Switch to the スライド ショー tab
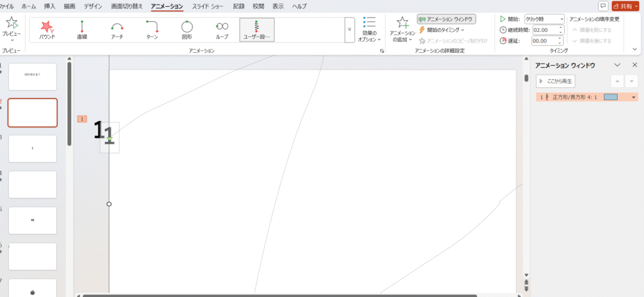644x297 pixels. (208, 6)
